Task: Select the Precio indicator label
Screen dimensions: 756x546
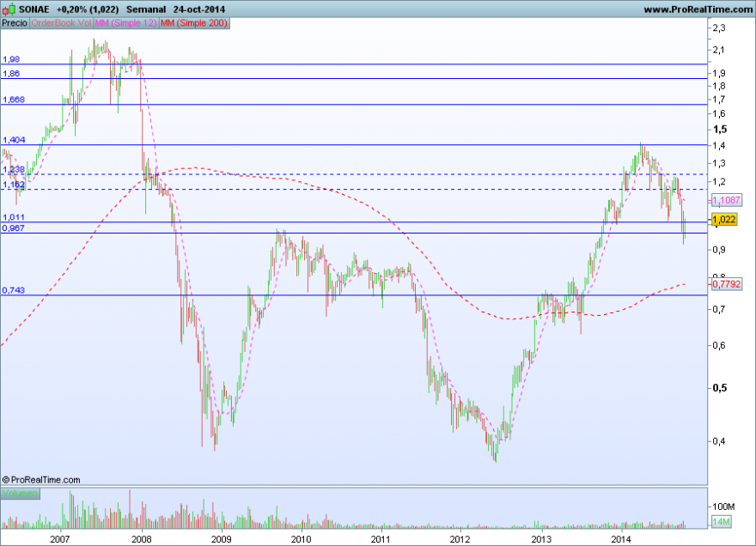Action: [15, 23]
